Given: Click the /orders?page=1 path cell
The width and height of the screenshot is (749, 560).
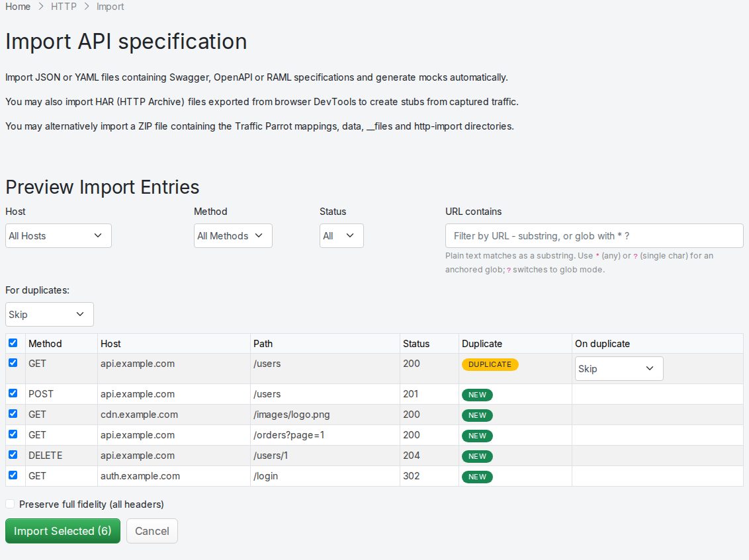Looking at the screenshot, I should click(325, 436).
